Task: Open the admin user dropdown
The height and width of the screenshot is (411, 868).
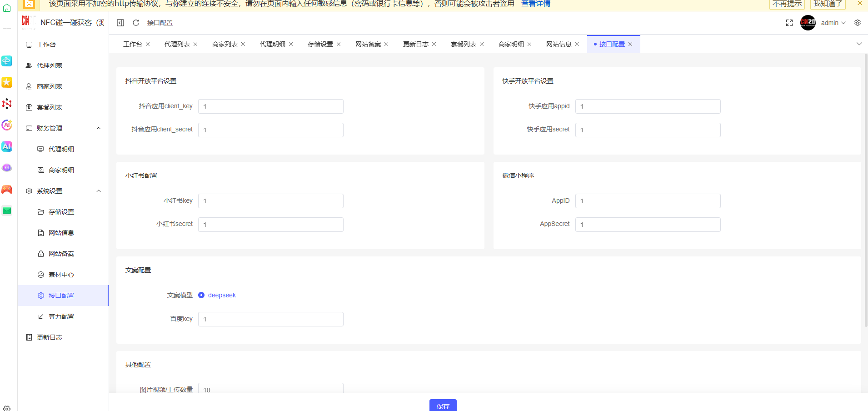Action: [833, 23]
